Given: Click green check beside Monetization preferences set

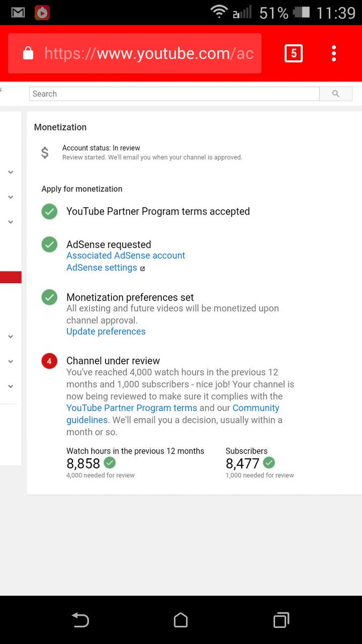Looking at the screenshot, I should click(49, 297).
